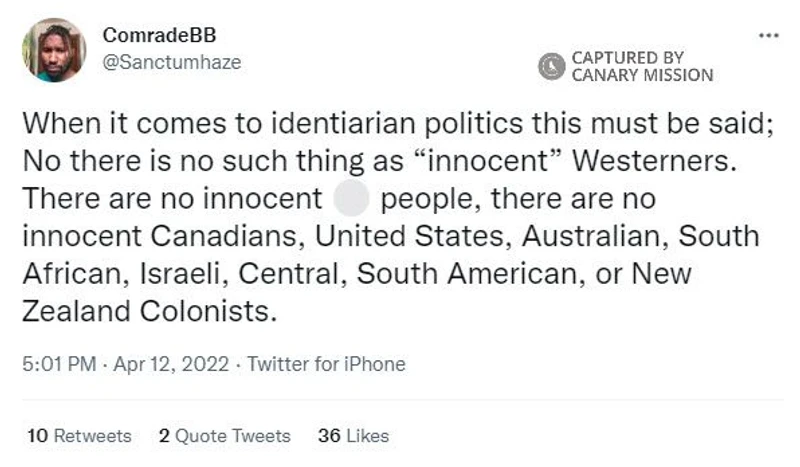Click the ComradeBB profile avatar photo
Image resolution: width=800 pixels, height=467 pixels.
coord(54,49)
